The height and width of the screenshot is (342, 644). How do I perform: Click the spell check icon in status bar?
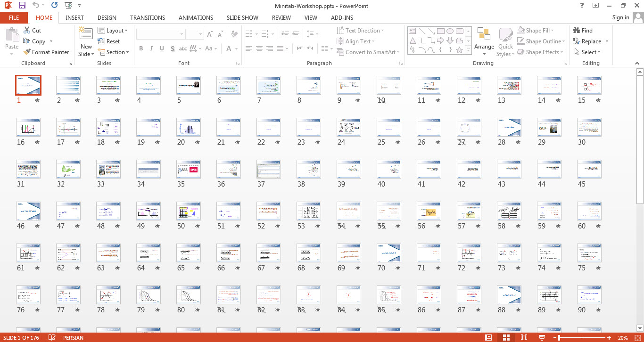52,338
